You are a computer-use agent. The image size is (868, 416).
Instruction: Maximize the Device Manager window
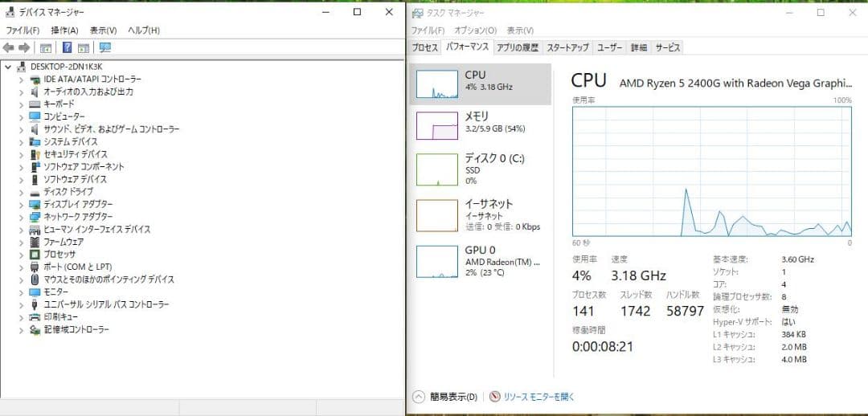click(x=357, y=11)
